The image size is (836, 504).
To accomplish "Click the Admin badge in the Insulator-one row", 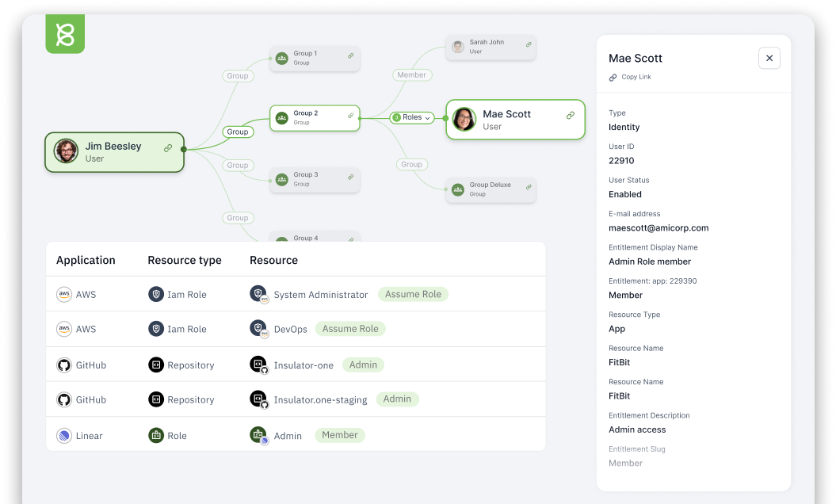I will 363,365.
